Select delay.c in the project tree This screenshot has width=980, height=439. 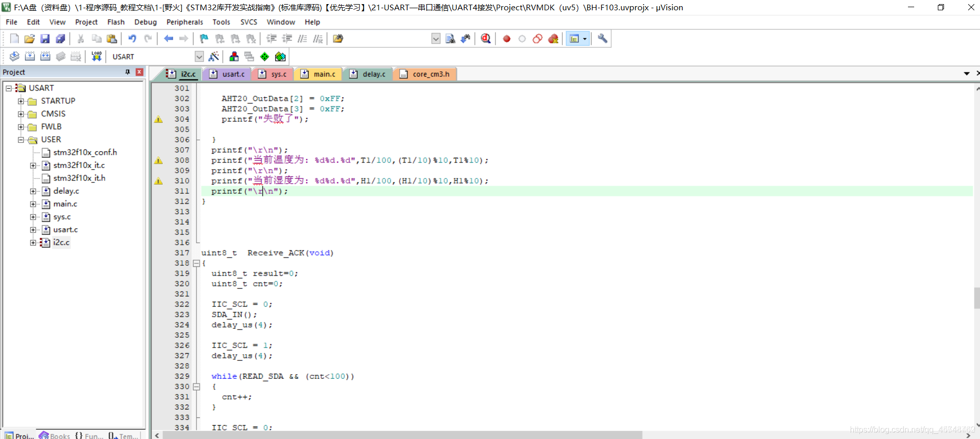tap(66, 191)
